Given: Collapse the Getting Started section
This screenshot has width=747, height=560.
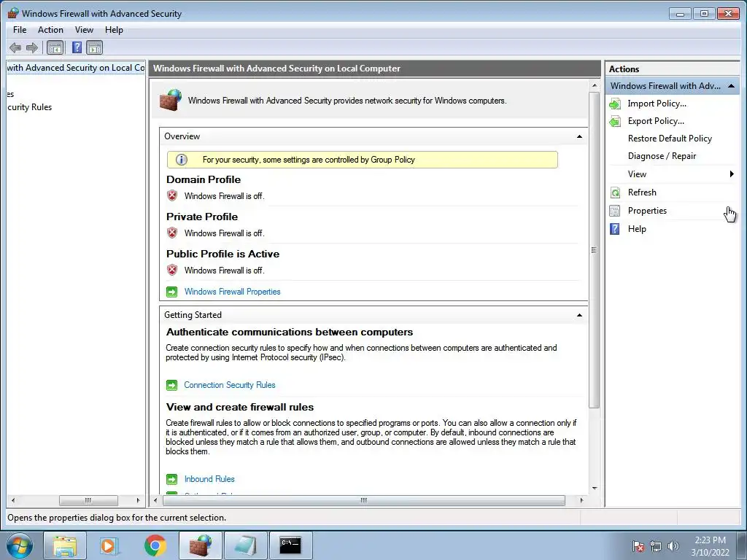Looking at the screenshot, I should [579, 315].
